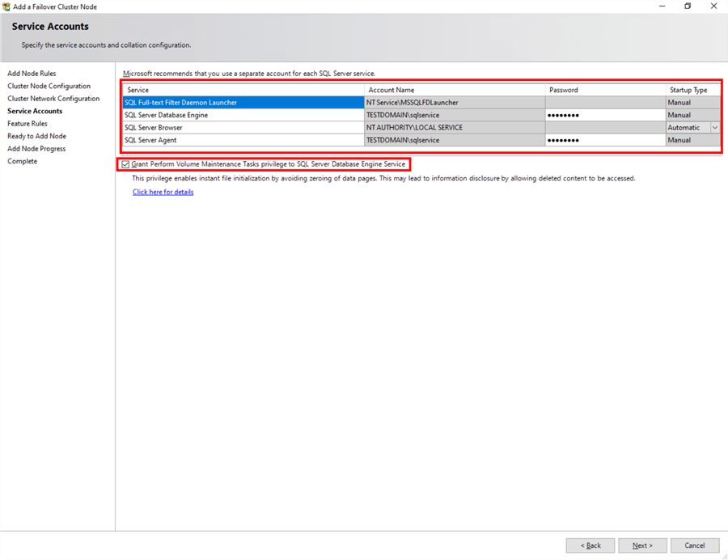Screen dimensions: 728x560
Task: Select the SQL Server Browser service row
Action: 243,128
